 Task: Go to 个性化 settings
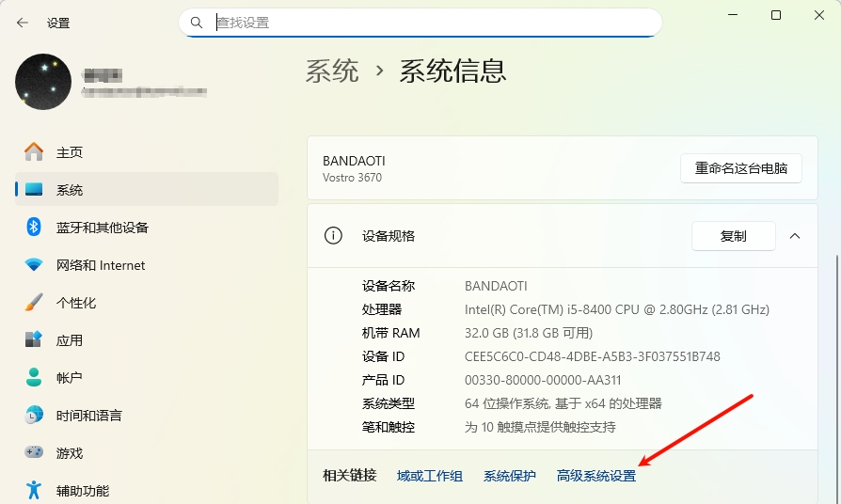[147, 303]
